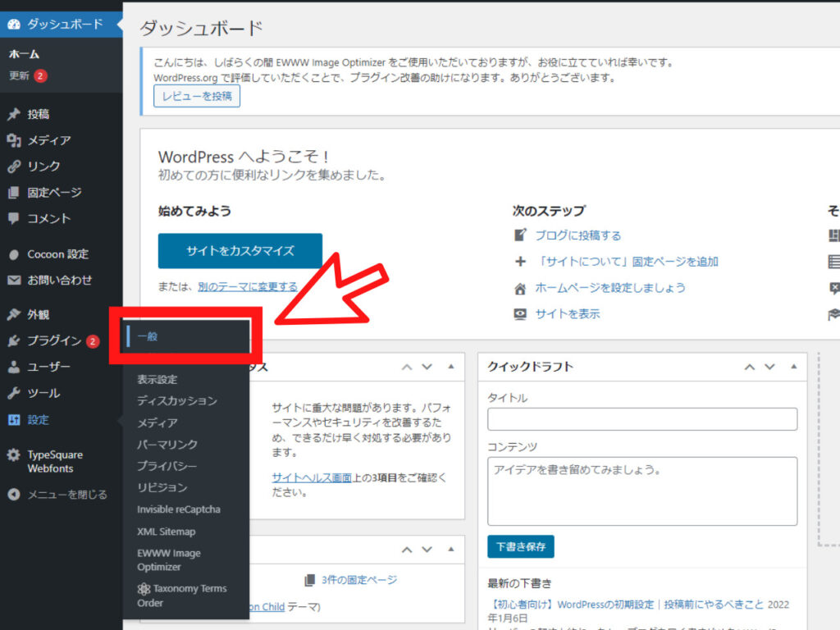Image resolution: width=840 pixels, height=630 pixels.
Task: Click into the コンテンツ text area
Action: [x=642, y=491]
